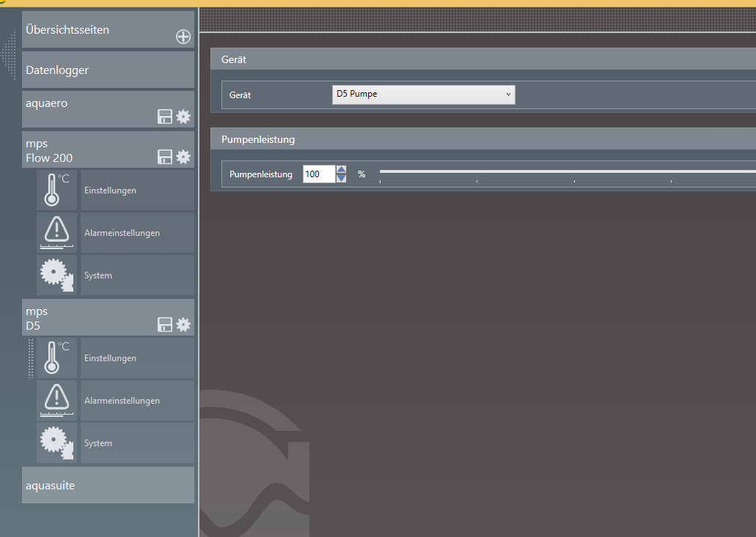This screenshot has width=756, height=537.
Task: Open gear settings for mps D5
Action: [x=183, y=325]
